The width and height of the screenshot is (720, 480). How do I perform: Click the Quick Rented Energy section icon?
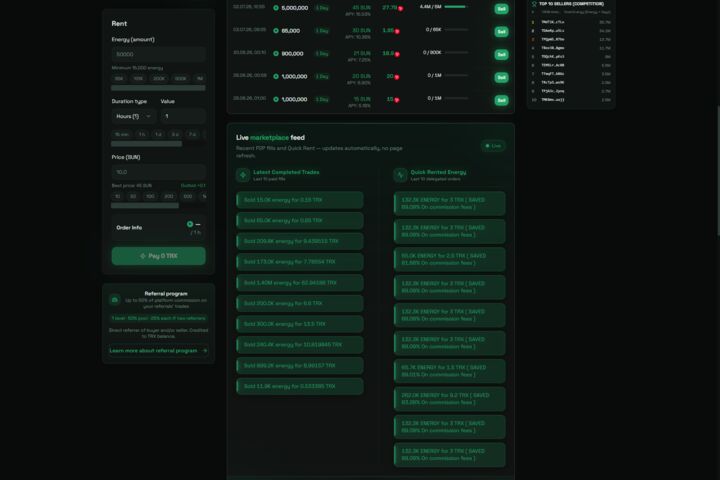tap(400, 175)
